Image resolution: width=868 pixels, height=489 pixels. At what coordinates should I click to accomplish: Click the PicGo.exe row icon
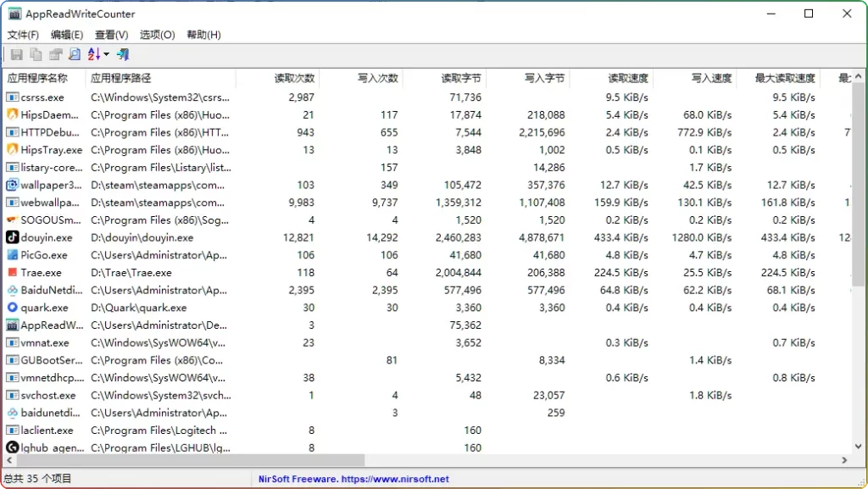click(12, 255)
